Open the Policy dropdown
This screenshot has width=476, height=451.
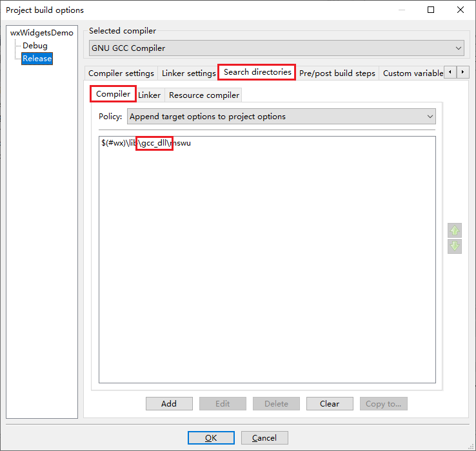pyautogui.click(x=281, y=117)
